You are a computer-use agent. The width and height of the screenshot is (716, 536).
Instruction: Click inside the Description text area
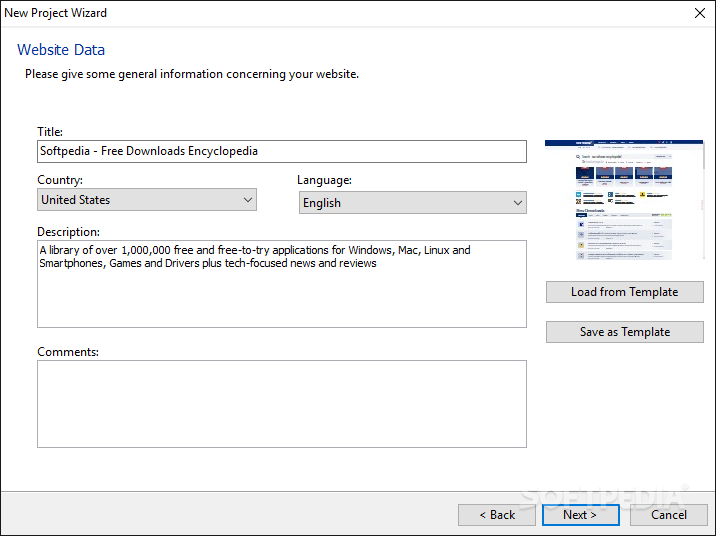coord(282,284)
